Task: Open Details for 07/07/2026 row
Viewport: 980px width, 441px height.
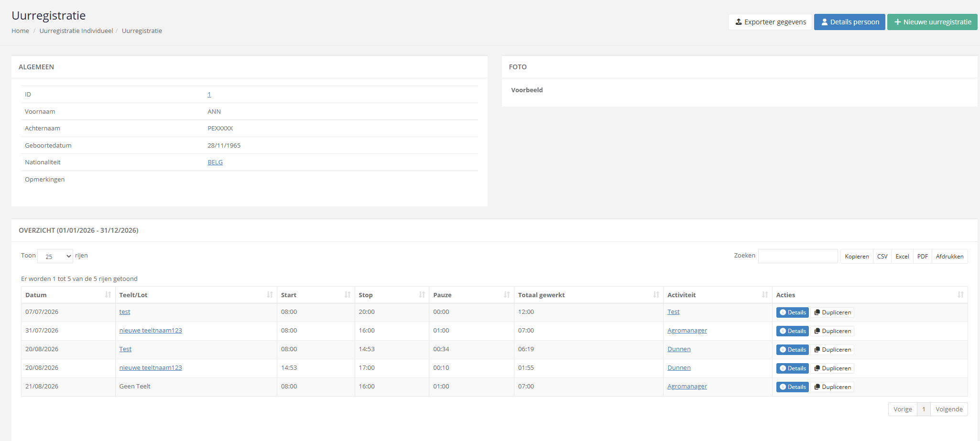Action: pos(792,312)
